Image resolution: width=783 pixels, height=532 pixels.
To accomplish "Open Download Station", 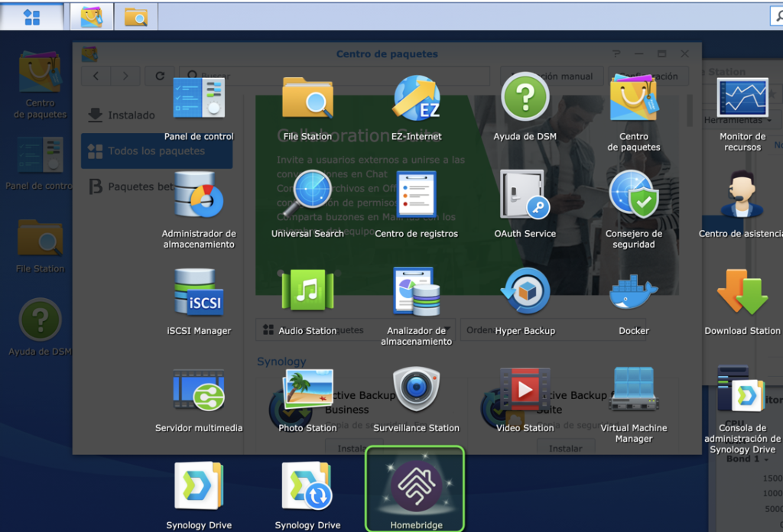I will [x=742, y=292].
